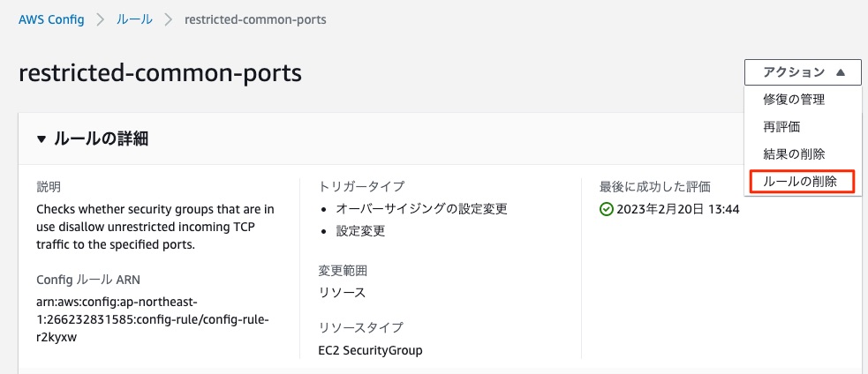This screenshot has width=868, height=374.
Task: Click restricted-common-ports breadcrumb text
Action: 255,20
